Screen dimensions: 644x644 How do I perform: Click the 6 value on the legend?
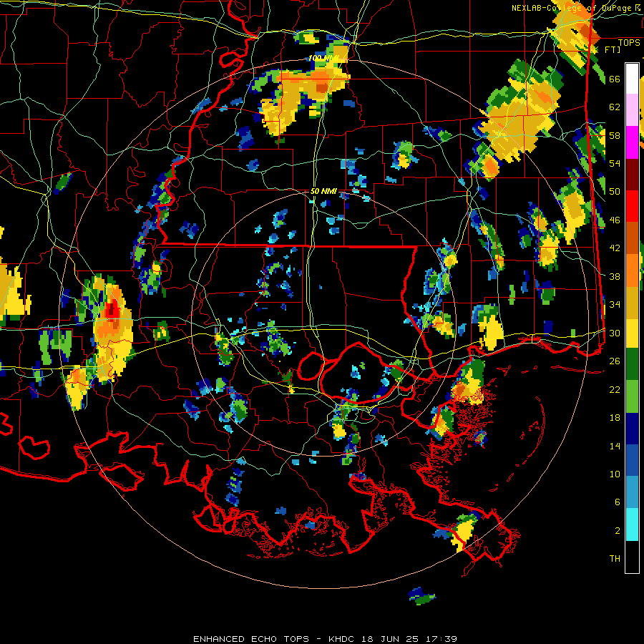pyautogui.click(x=618, y=502)
